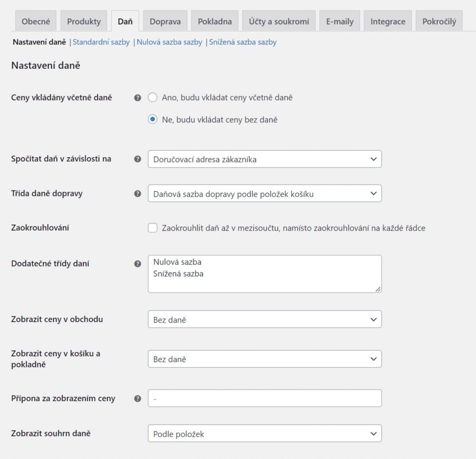Open Nulová sazba sazby link

pyautogui.click(x=170, y=42)
